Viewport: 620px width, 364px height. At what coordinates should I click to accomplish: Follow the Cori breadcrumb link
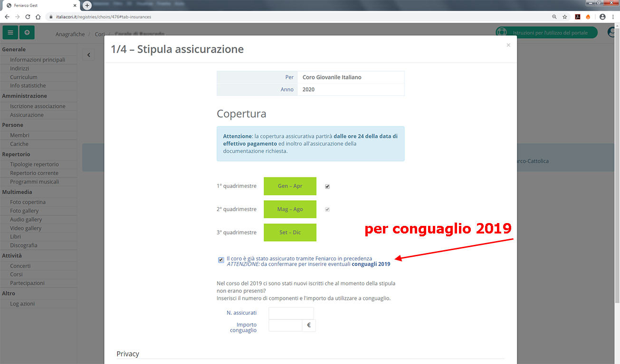(x=100, y=34)
